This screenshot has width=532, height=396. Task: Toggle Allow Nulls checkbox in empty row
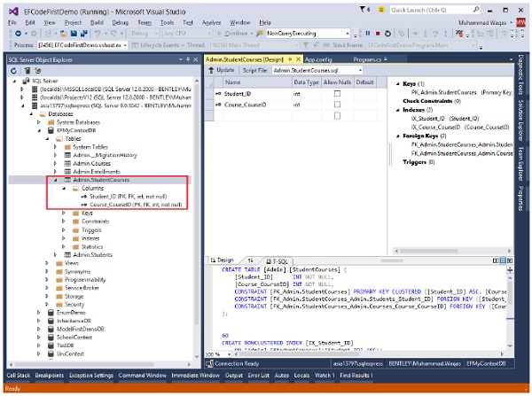[x=337, y=116]
